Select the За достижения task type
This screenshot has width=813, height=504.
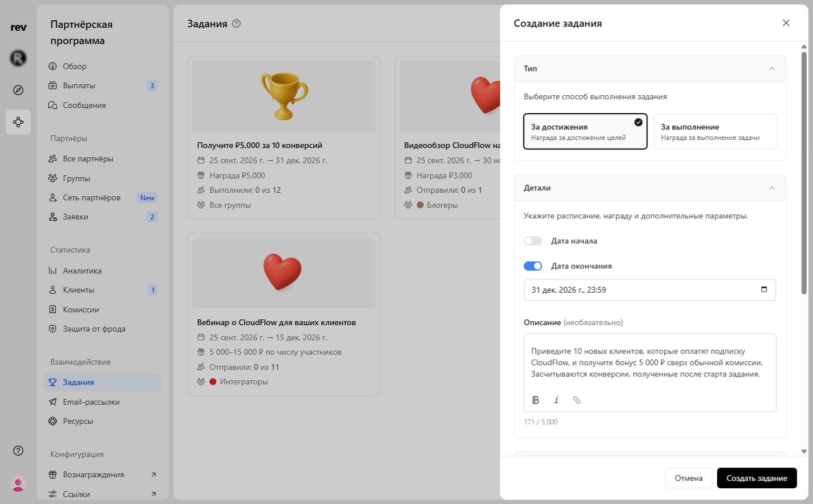tap(585, 132)
